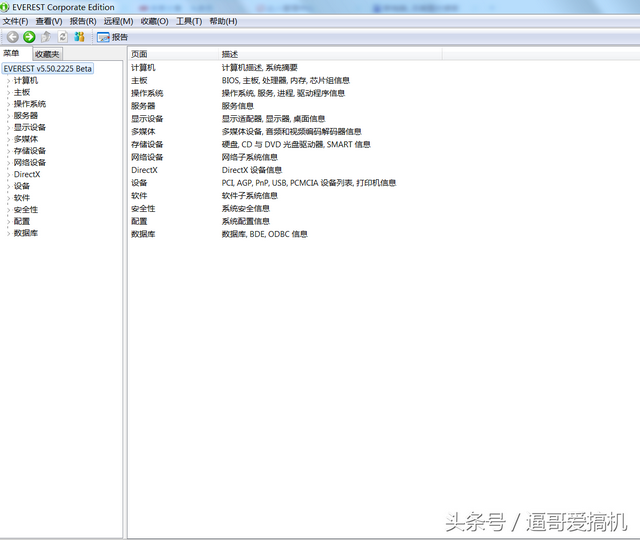
Task: Open the 查看(V) menu
Action: coord(49,21)
